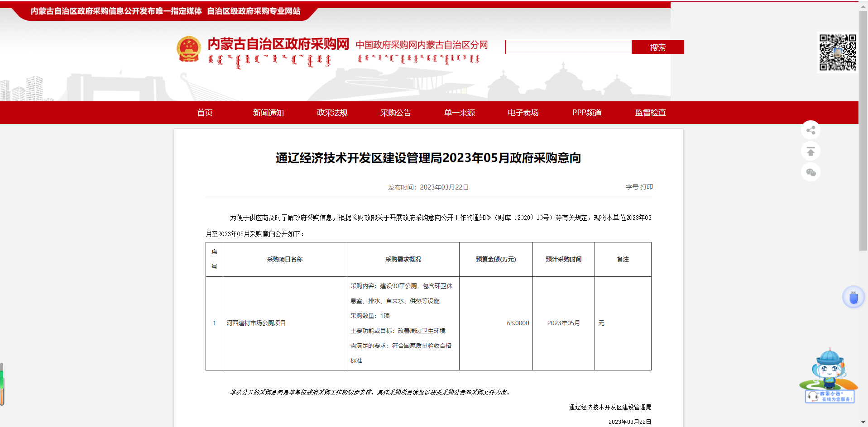Click the QR code image
Image resolution: width=868 pixels, height=427 pixels.
[837, 52]
